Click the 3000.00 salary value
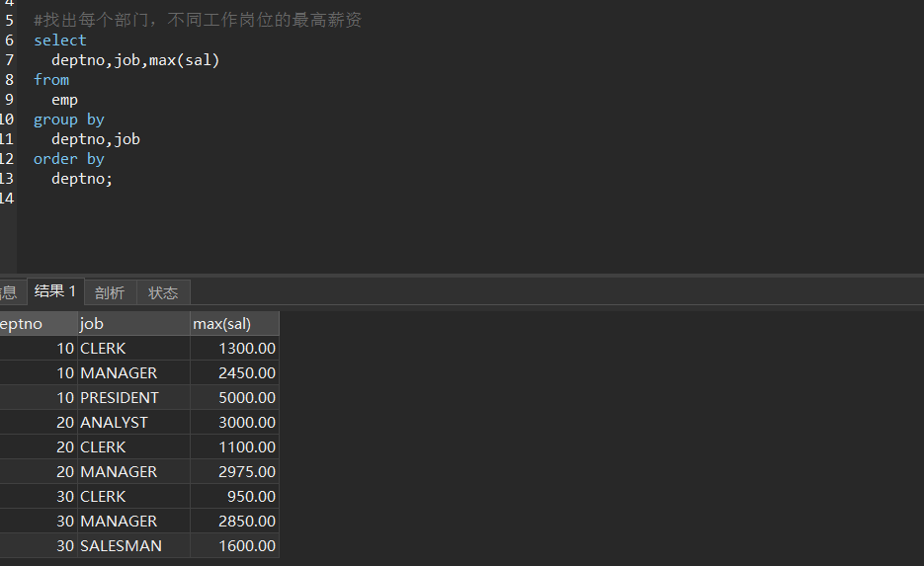 [x=234, y=423]
